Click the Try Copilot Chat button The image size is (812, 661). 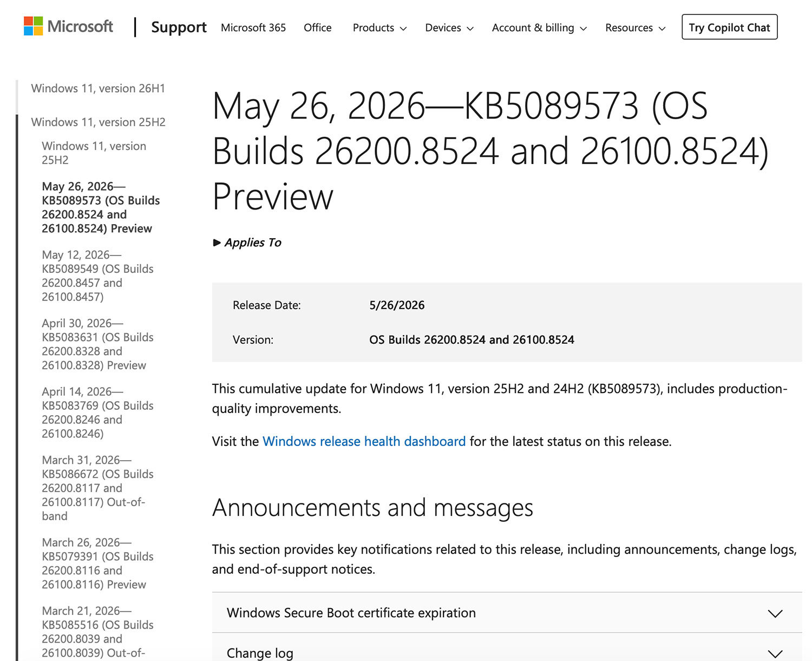(x=729, y=27)
